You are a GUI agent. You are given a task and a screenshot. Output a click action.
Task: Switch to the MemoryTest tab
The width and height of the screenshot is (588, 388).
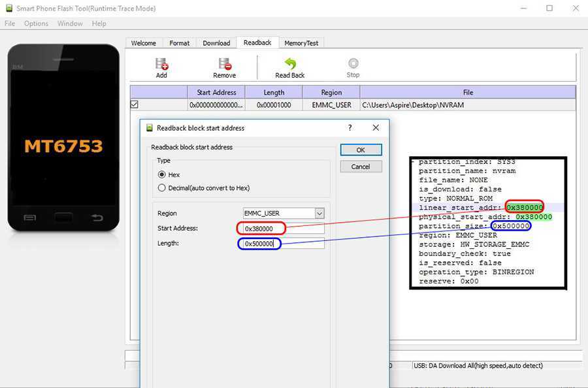tap(301, 43)
